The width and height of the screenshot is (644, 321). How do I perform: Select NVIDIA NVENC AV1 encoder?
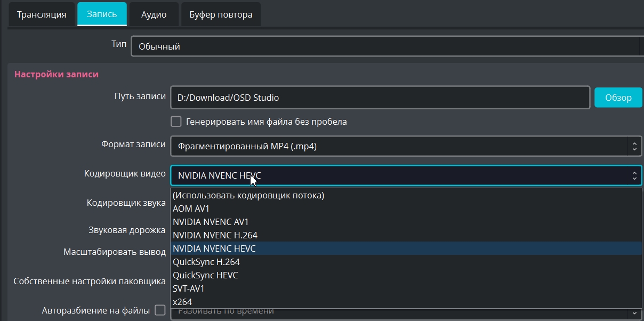click(211, 222)
